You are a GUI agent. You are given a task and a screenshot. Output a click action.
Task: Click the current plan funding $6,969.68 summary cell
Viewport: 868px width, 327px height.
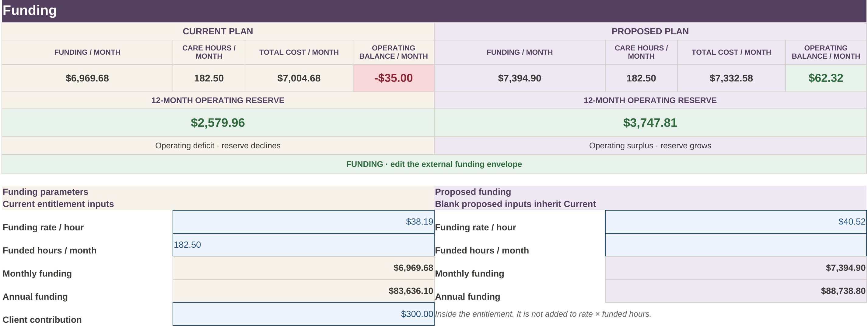(87, 78)
